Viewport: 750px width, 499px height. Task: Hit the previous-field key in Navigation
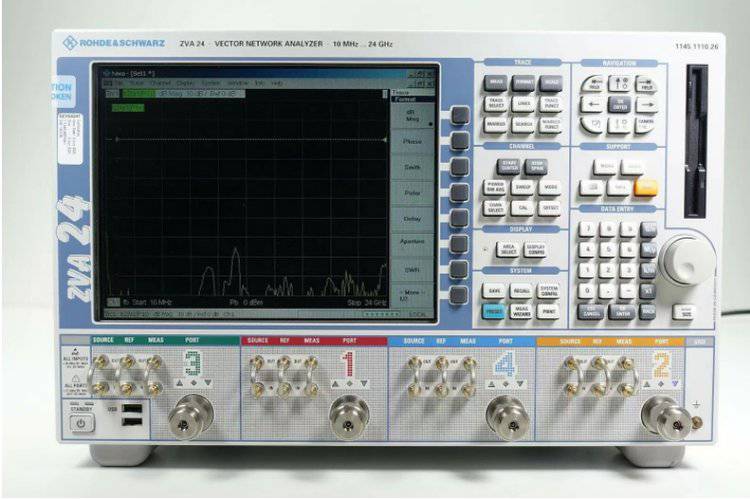click(592, 84)
